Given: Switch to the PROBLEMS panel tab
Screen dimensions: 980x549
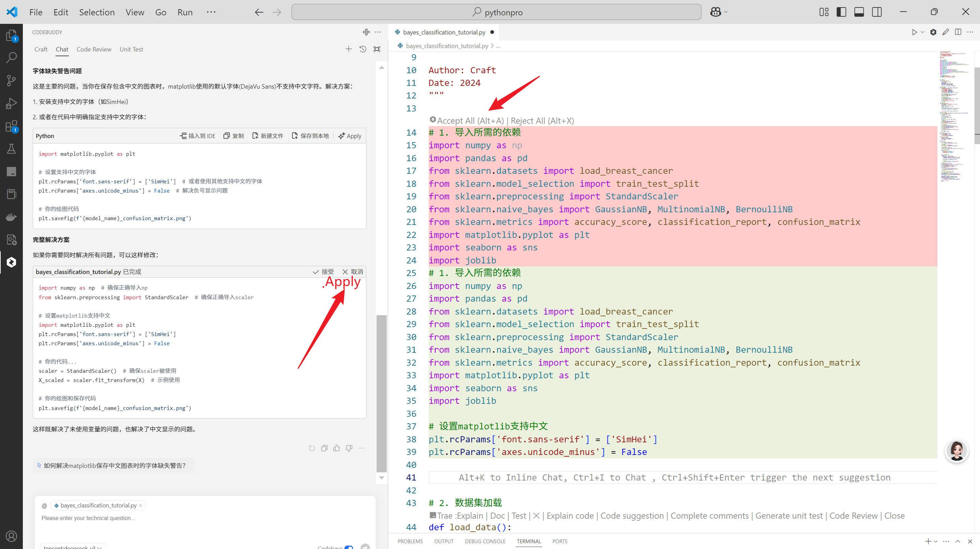Looking at the screenshot, I should point(410,542).
